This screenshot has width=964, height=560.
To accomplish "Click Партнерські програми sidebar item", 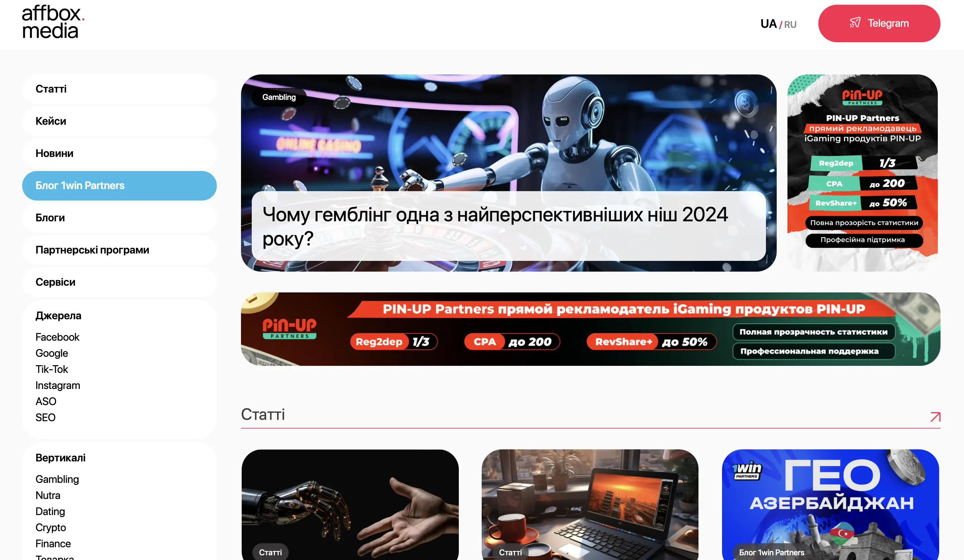I will coord(92,249).
